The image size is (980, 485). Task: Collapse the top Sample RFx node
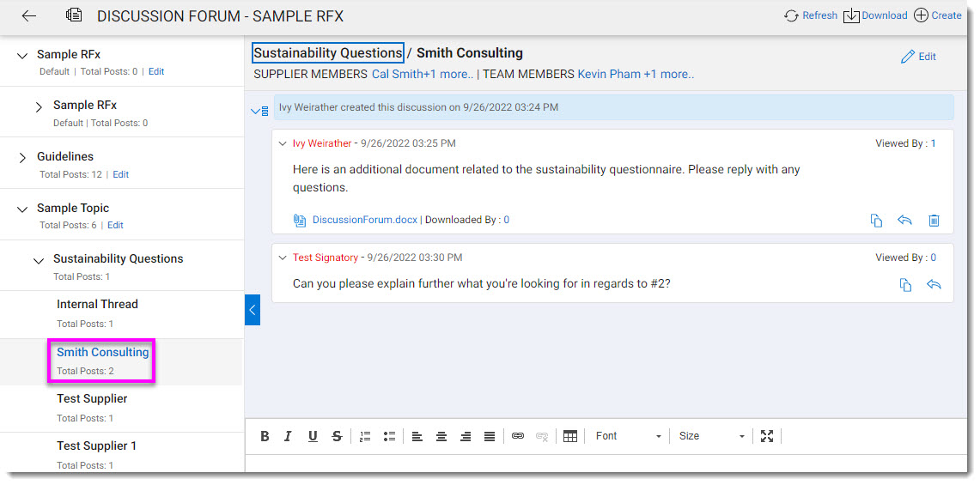coord(22,56)
